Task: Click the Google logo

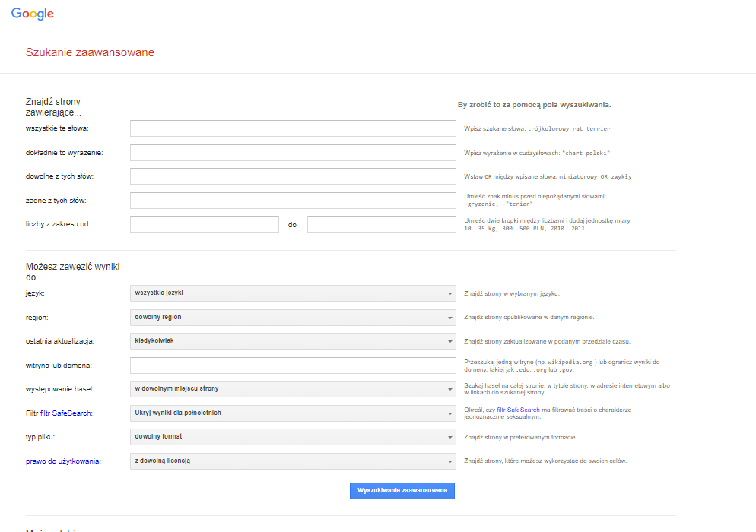Action: [x=32, y=14]
